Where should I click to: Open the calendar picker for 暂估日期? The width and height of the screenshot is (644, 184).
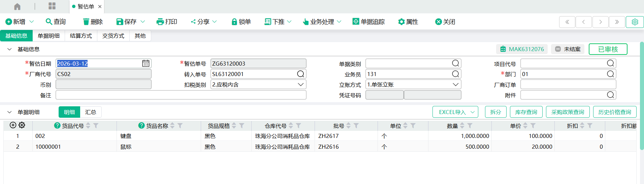pos(146,64)
